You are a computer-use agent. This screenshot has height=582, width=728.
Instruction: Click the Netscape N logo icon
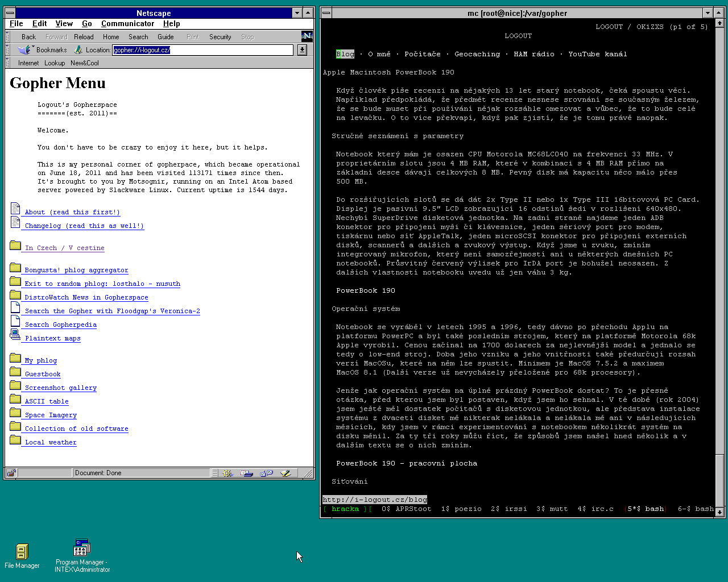click(307, 36)
